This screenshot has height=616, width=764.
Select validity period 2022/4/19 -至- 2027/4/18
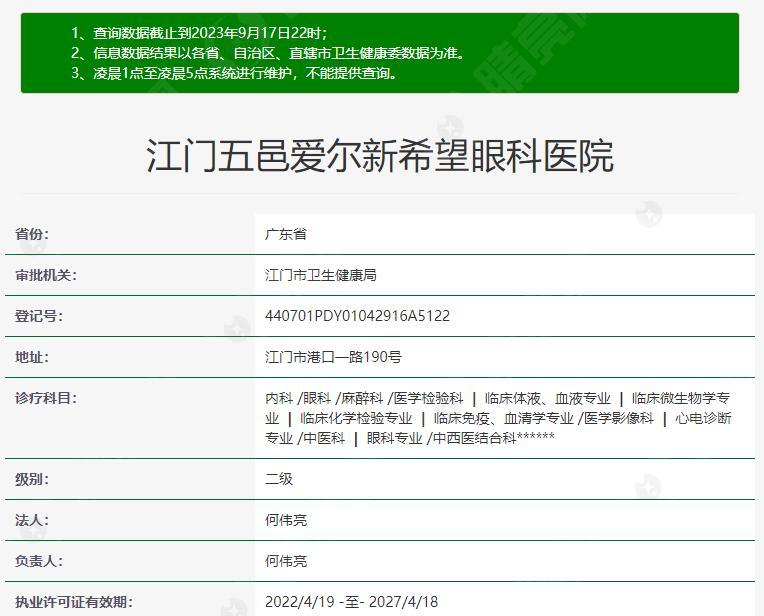pos(351,602)
